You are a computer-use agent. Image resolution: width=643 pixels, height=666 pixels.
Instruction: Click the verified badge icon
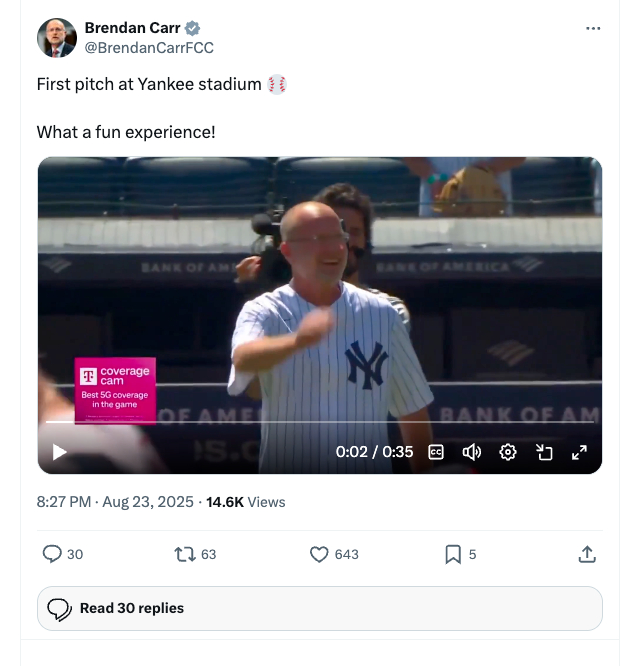point(193,28)
